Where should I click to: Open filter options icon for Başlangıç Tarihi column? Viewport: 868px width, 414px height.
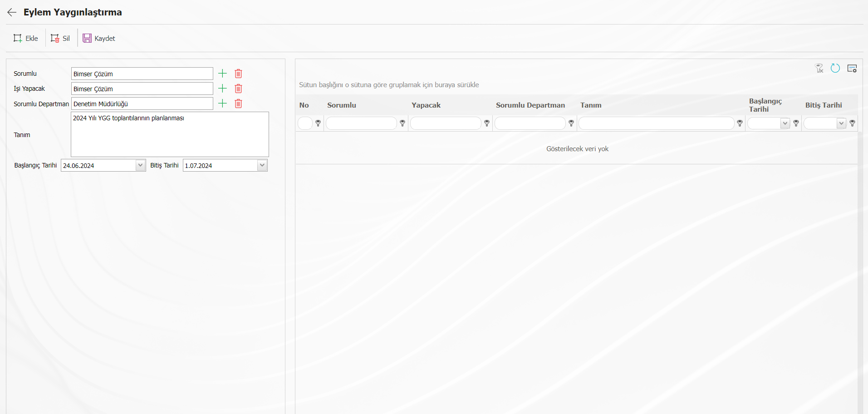click(796, 123)
